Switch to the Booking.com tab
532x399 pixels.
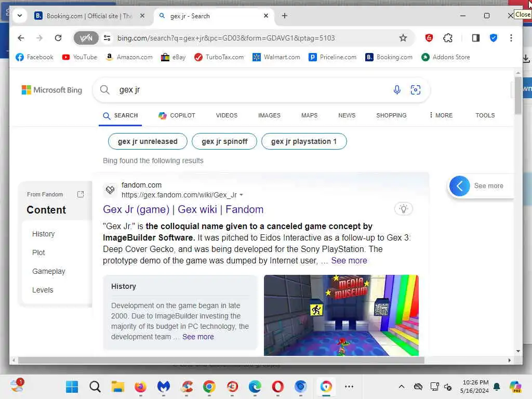[89, 16]
